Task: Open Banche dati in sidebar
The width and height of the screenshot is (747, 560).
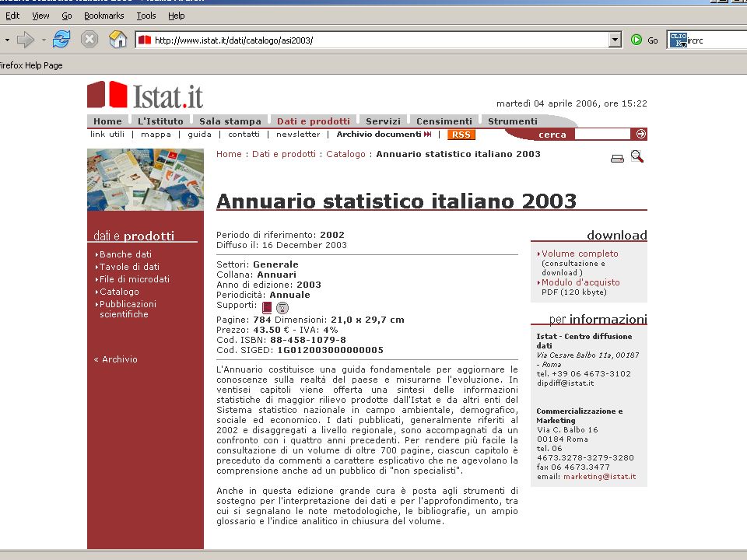Action: [x=125, y=254]
